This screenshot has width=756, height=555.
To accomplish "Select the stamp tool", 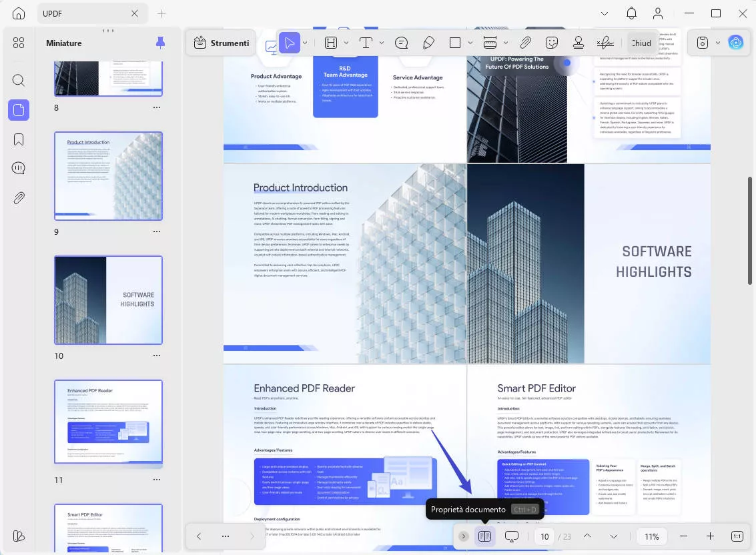I will pos(578,43).
